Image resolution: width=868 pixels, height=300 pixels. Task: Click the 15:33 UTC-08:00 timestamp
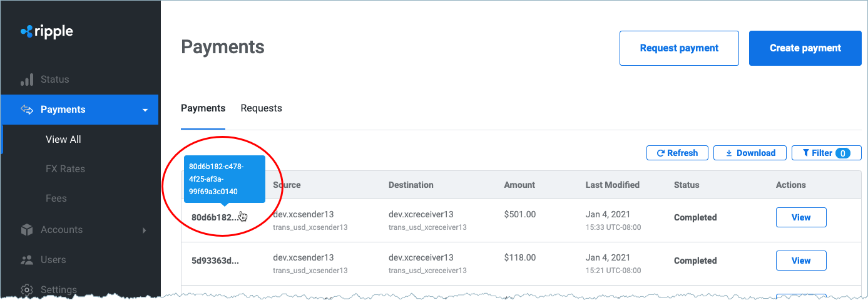point(613,227)
